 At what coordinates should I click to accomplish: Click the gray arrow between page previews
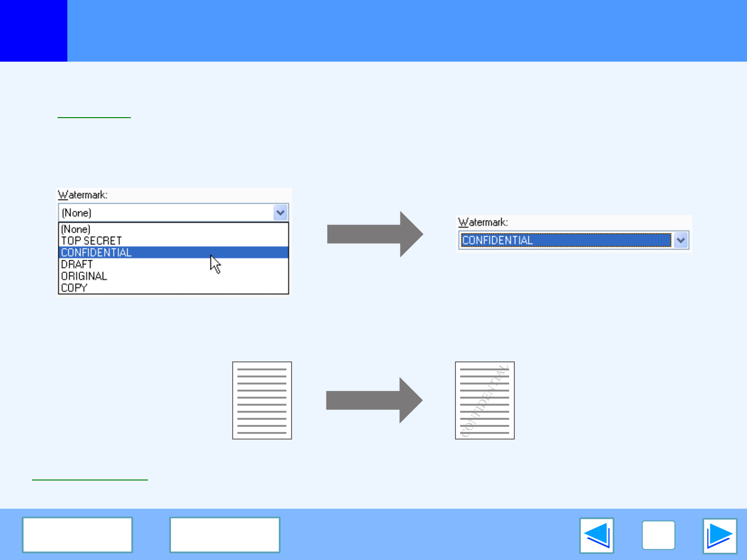coord(374,400)
